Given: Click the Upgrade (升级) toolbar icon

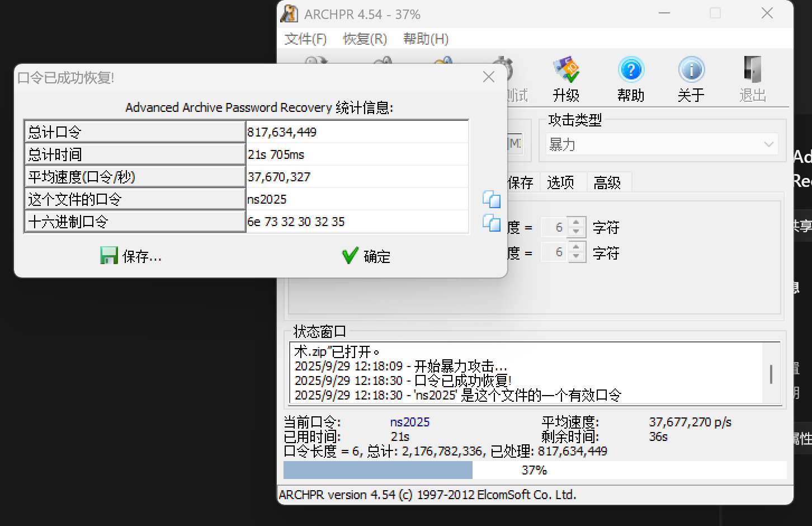Looking at the screenshot, I should point(566,71).
